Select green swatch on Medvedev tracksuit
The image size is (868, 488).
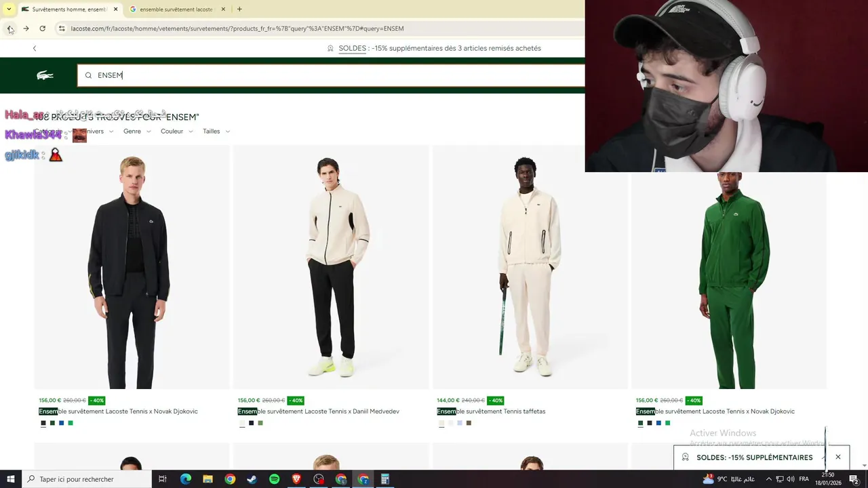260,423
